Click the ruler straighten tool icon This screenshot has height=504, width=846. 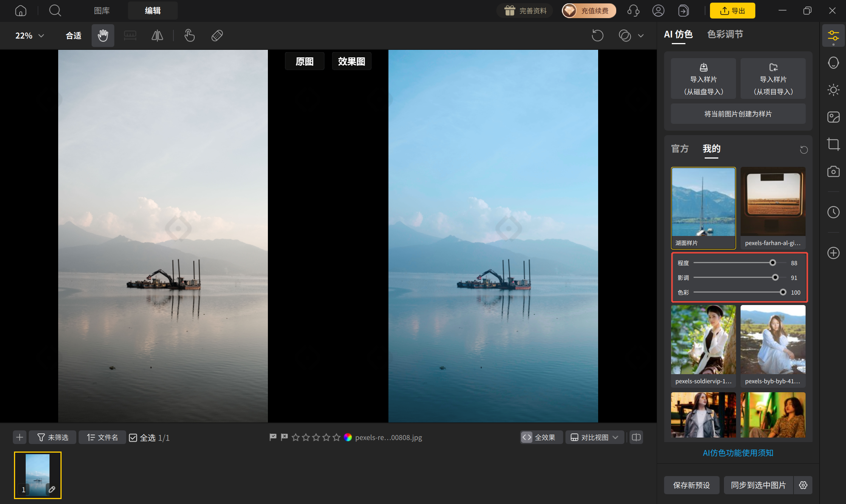pyautogui.click(x=130, y=35)
